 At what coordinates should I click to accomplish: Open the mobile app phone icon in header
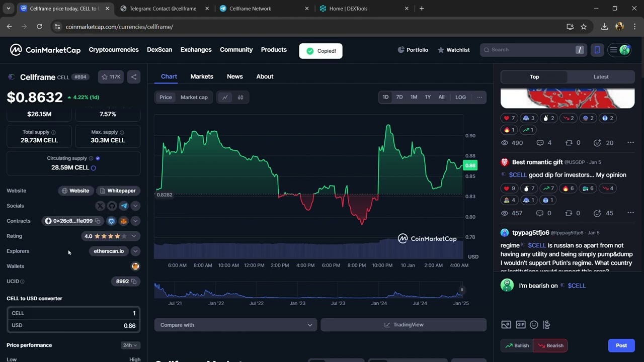[597, 50]
